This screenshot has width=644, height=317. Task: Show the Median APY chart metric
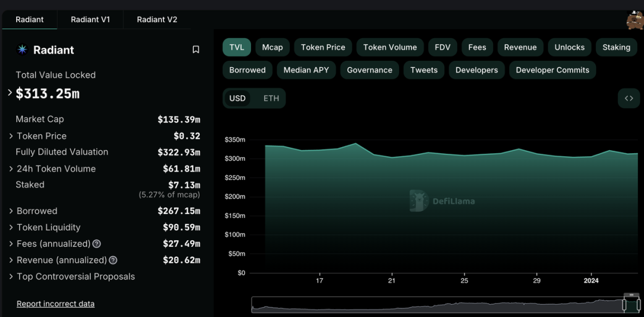click(x=306, y=70)
